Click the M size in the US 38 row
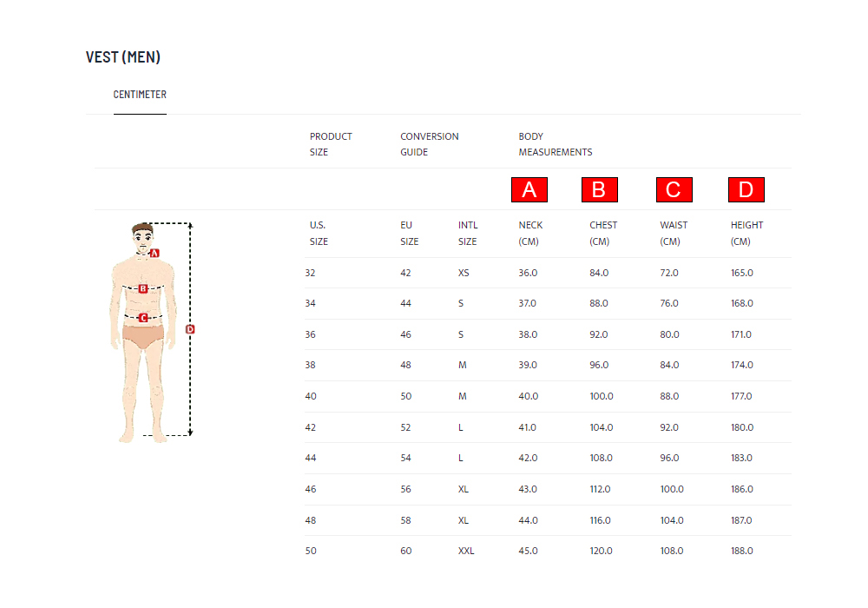This screenshot has width=868, height=608. [x=463, y=365]
